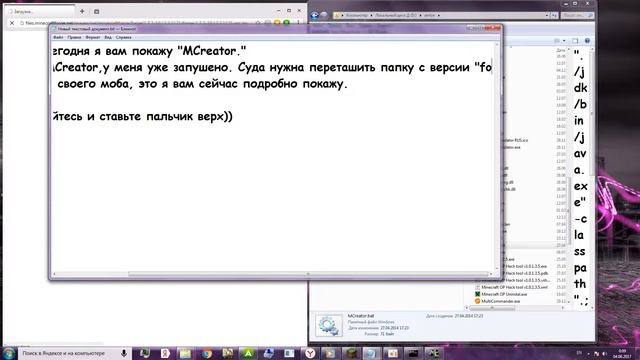Open the Windows Start menu
This screenshot has width=640, height=360.
click(9, 353)
